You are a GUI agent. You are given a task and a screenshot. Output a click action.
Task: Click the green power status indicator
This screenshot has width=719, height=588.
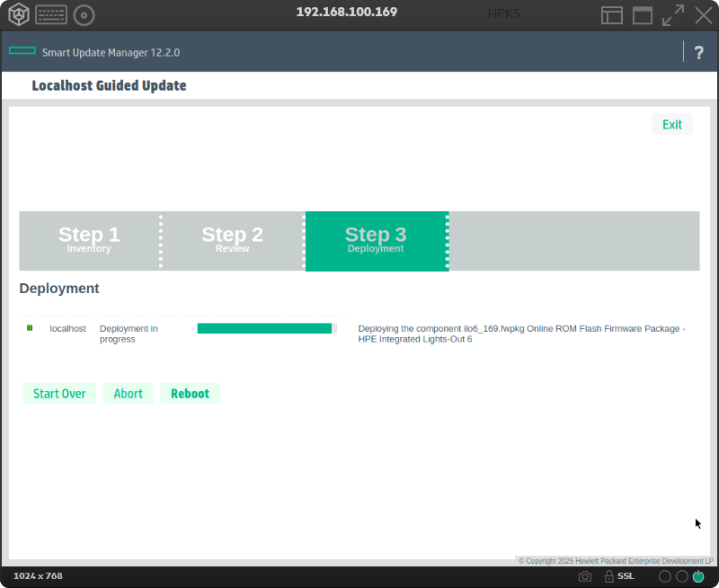(700, 575)
